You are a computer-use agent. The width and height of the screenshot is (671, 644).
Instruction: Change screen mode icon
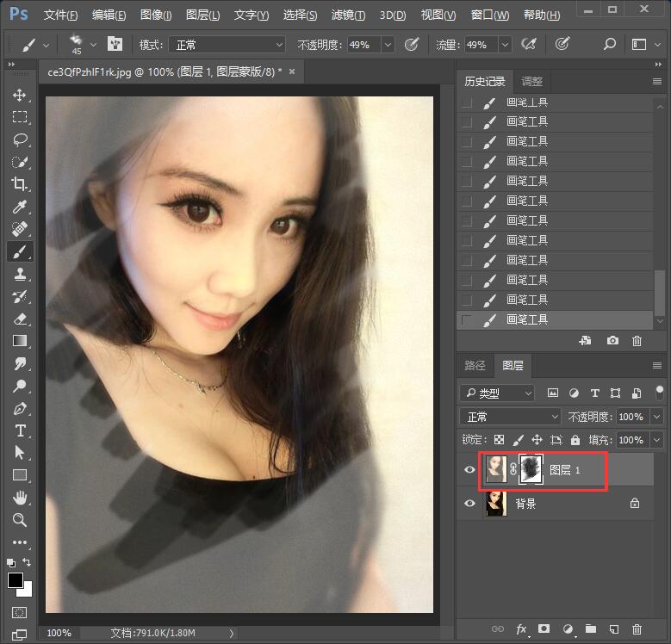19,635
